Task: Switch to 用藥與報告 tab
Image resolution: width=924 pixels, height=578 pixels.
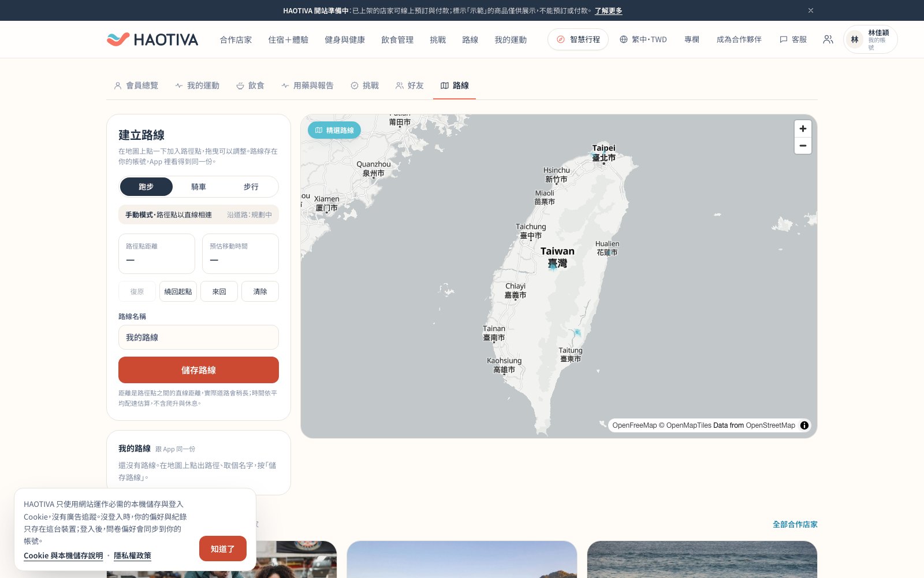Action: (307, 86)
